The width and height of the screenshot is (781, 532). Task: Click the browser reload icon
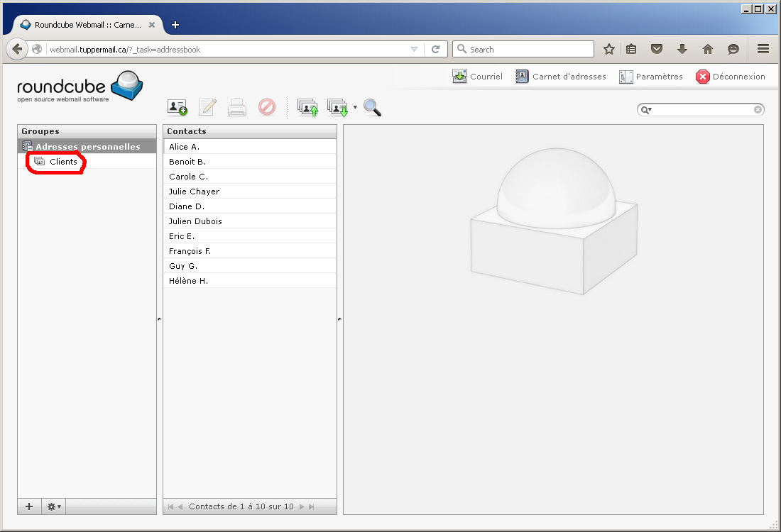(x=435, y=49)
